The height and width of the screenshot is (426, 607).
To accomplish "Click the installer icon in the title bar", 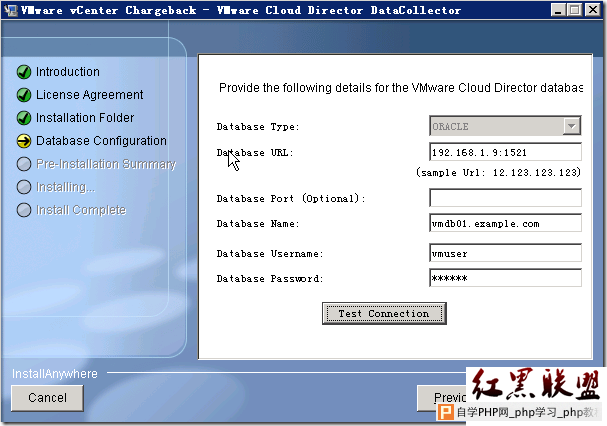I will (11, 10).
